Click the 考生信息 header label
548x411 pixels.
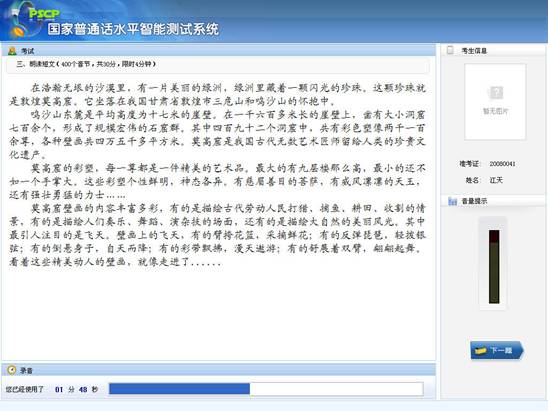[474, 51]
